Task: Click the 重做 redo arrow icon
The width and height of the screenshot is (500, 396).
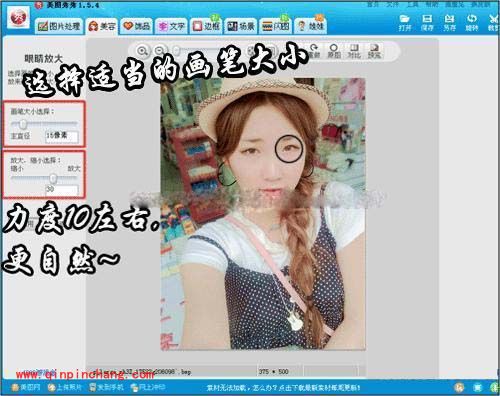Action: 313,51
